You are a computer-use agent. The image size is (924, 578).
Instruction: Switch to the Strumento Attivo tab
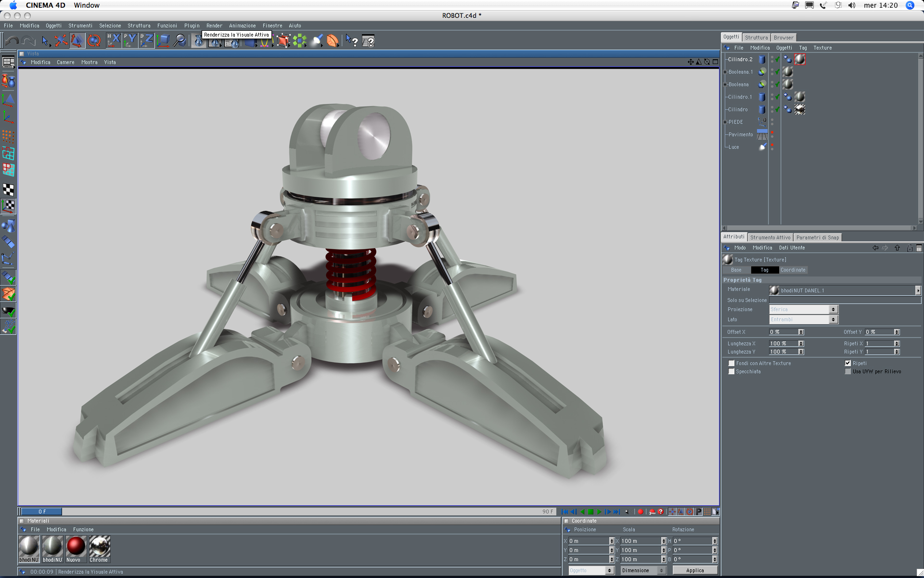770,237
